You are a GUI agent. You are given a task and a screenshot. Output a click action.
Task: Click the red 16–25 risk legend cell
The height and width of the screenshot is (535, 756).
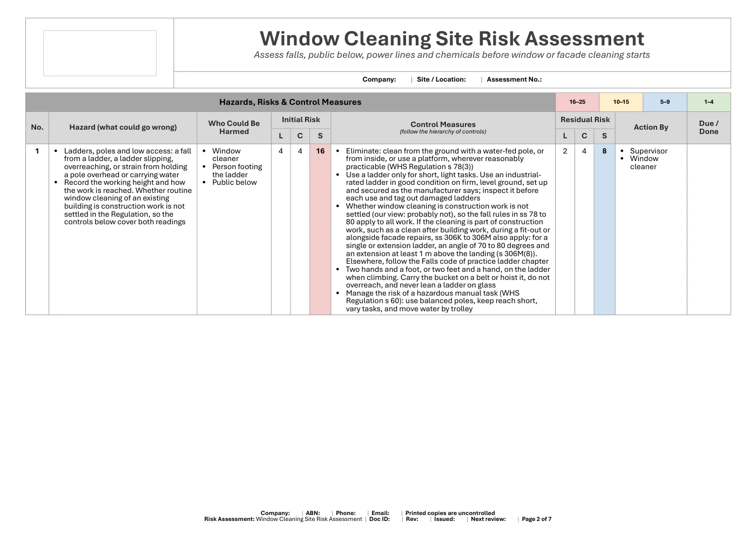(x=577, y=102)
